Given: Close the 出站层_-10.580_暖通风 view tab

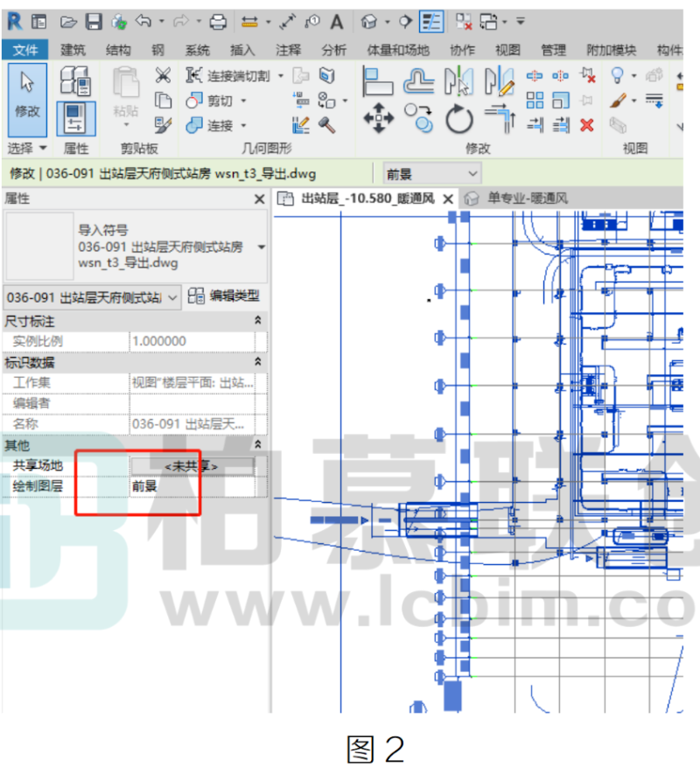Looking at the screenshot, I should pos(448,199).
